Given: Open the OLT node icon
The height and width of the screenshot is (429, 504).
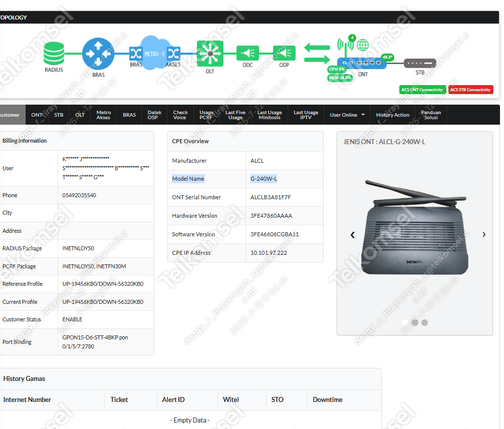Looking at the screenshot, I should tap(210, 53).
